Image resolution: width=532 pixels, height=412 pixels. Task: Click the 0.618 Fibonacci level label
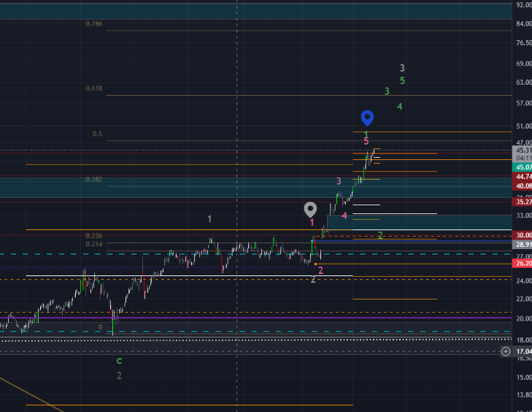(x=93, y=88)
